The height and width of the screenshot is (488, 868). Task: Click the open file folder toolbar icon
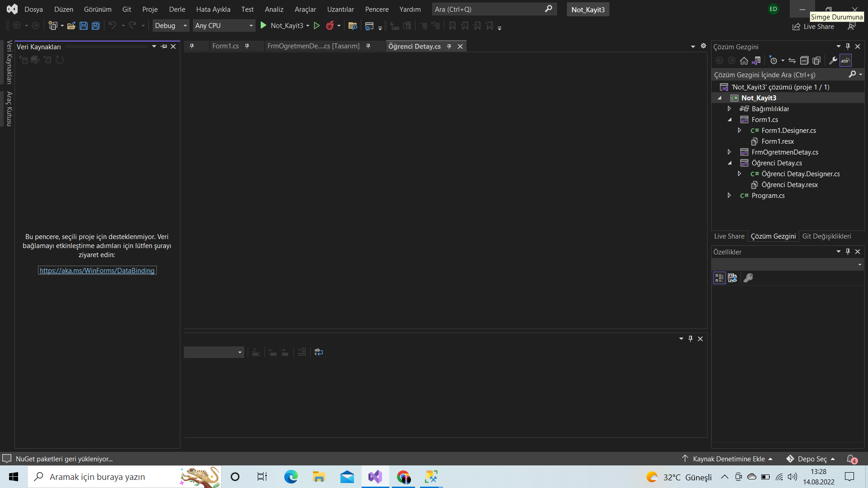[71, 26]
